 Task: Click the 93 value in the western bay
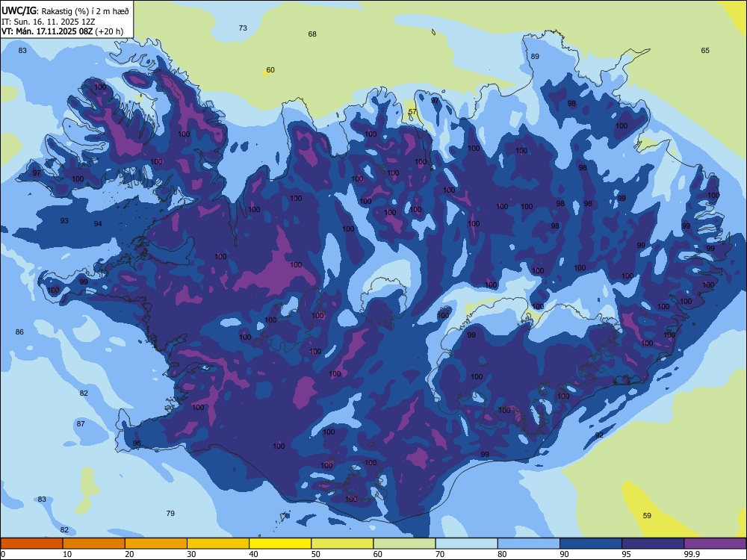pos(64,220)
